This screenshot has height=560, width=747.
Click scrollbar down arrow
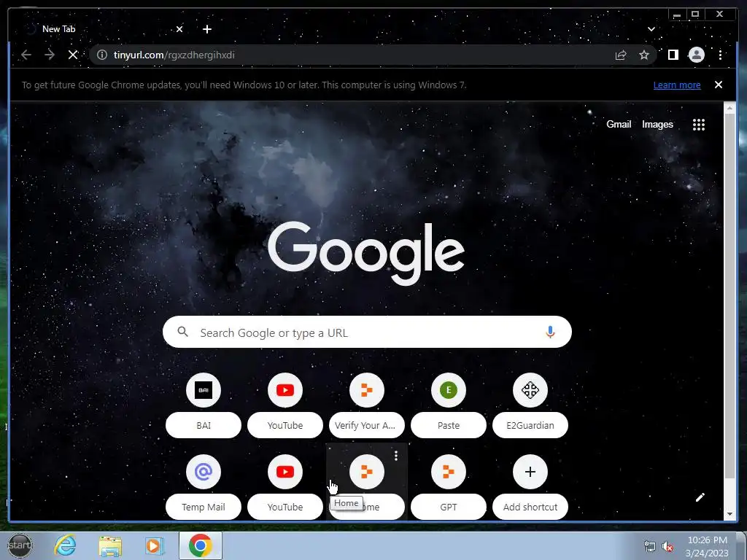click(729, 514)
